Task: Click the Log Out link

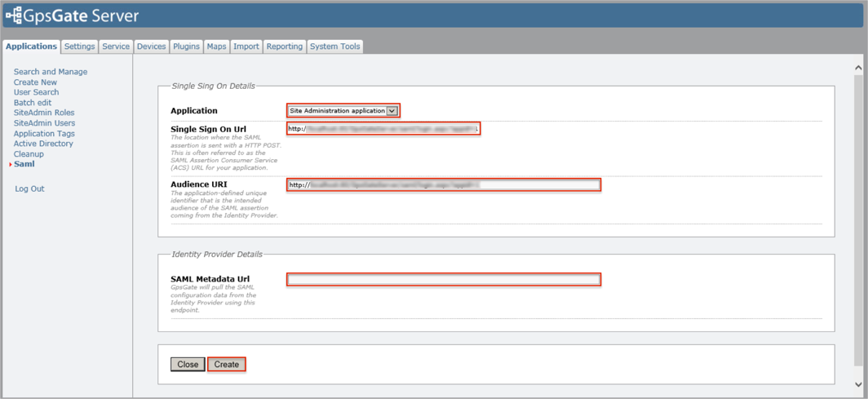Action: click(x=29, y=188)
